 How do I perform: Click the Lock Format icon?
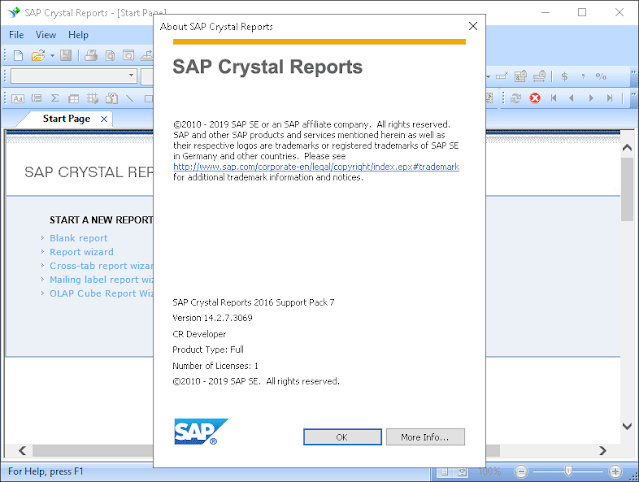pyautogui.click(x=520, y=76)
